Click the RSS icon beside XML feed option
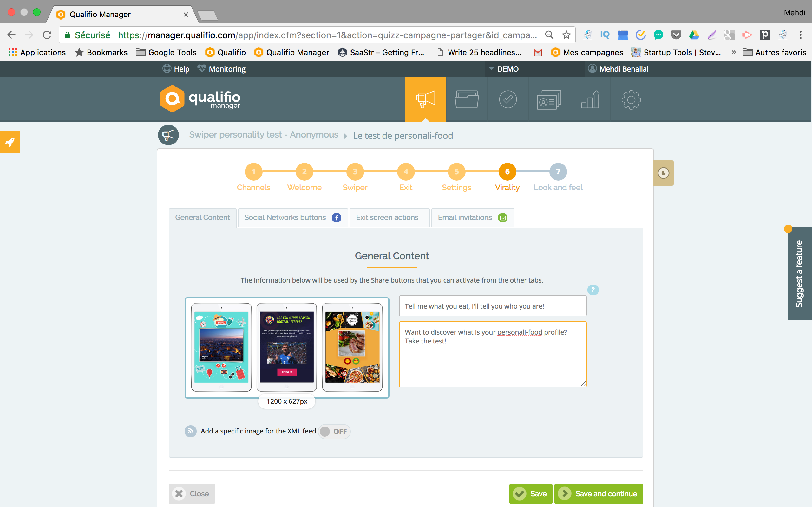The width and height of the screenshot is (812, 507). [190, 431]
